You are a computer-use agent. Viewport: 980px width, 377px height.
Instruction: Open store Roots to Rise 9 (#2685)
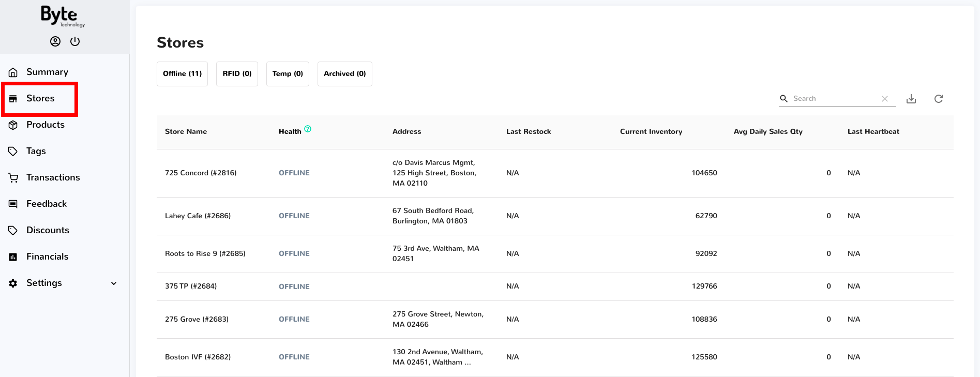point(205,254)
